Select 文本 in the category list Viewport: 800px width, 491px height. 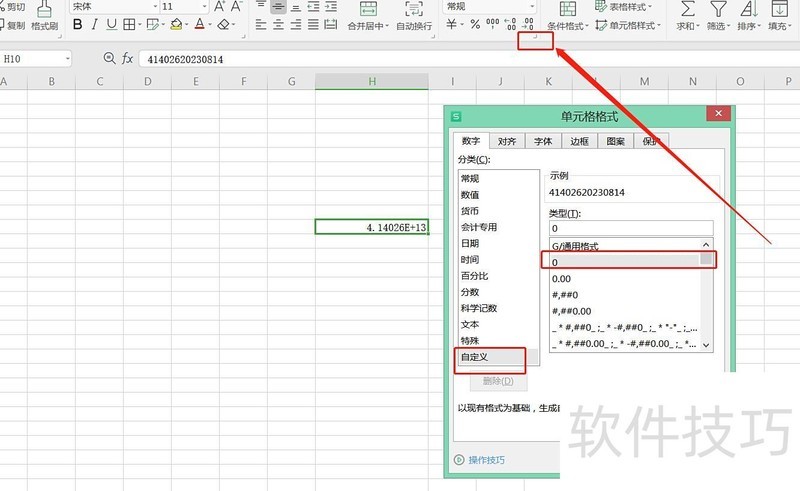click(x=470, y=324)
